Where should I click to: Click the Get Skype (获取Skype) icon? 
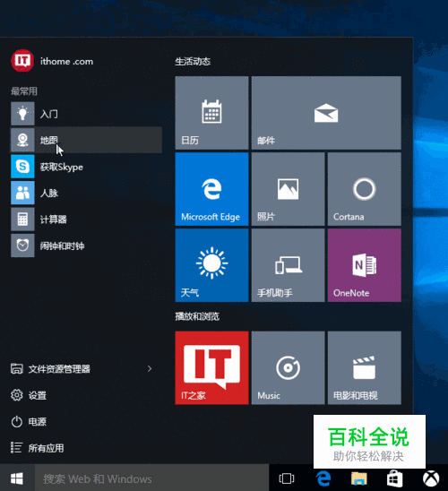point(22,167)
